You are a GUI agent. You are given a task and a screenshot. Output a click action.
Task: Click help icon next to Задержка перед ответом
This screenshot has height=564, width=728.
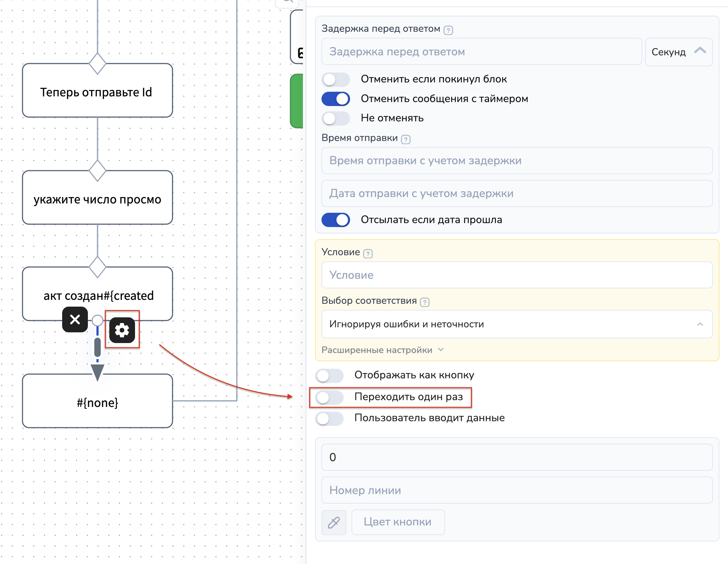448,30
